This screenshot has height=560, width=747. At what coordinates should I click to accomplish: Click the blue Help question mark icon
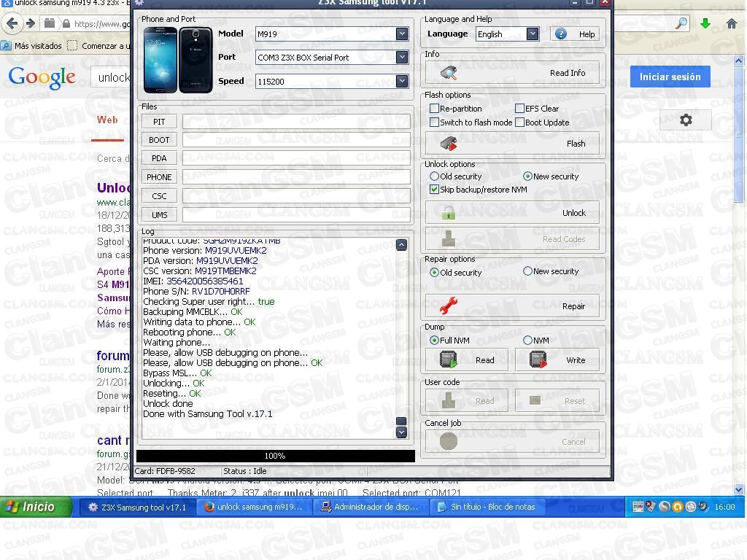[561, 34]
